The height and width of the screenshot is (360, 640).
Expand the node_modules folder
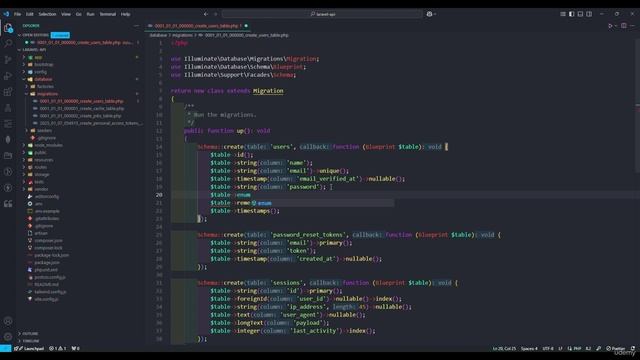[48, 145]
